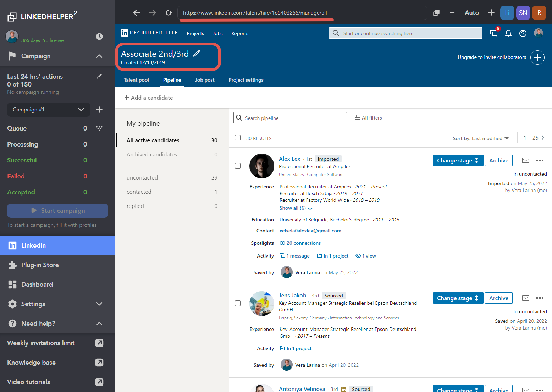The width and height of the screenshot is (552, 392).
Task: Archive the Alex Lex candidate
Action: click(498, 160)
